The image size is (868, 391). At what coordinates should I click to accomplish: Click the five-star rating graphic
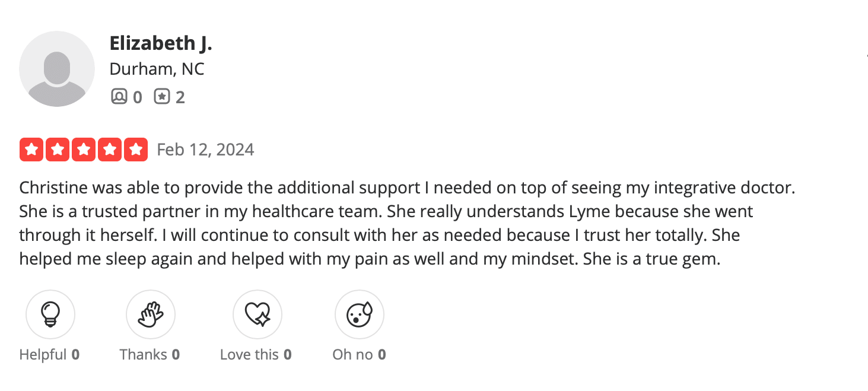click(x=84, y=150)
